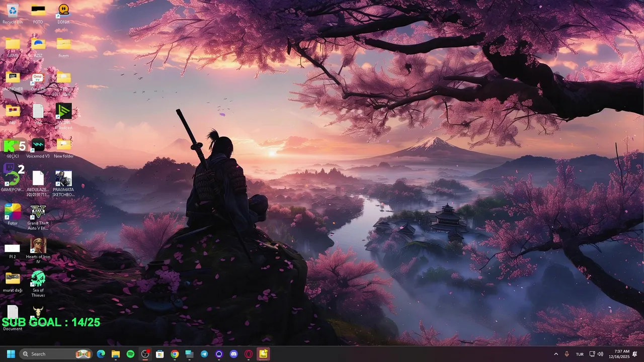644x362 pixels.
Task: Open the notification bell icon
Action: tap(635, 354)
